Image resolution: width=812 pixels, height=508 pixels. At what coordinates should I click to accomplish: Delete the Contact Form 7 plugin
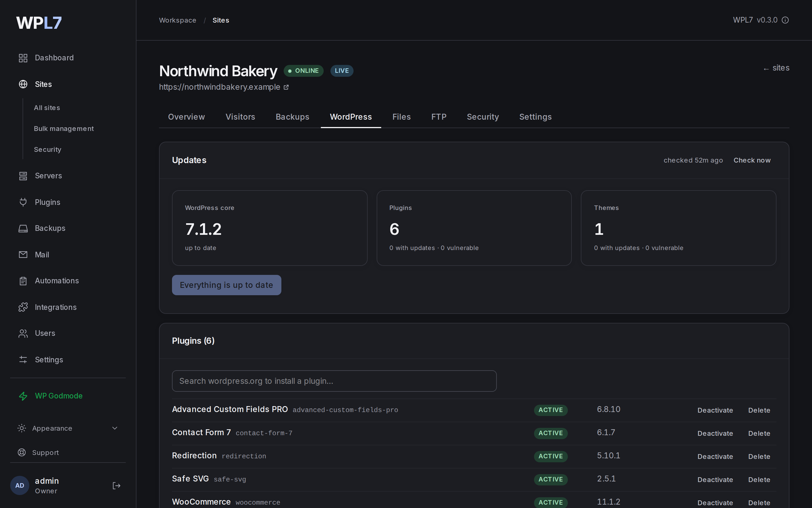coord(759,433)
